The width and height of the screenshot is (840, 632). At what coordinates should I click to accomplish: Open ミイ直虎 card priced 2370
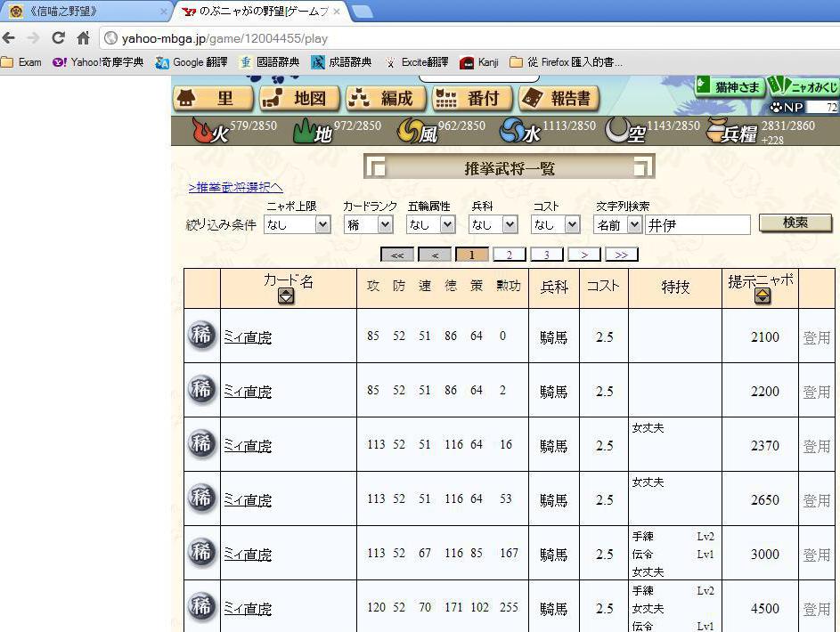(248, 446)
